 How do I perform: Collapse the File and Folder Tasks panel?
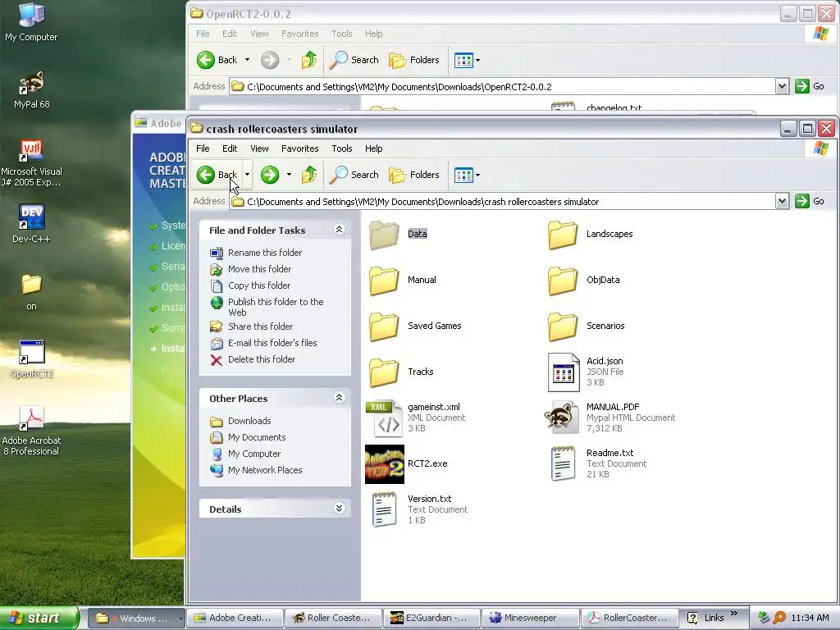tap(339, 230)
